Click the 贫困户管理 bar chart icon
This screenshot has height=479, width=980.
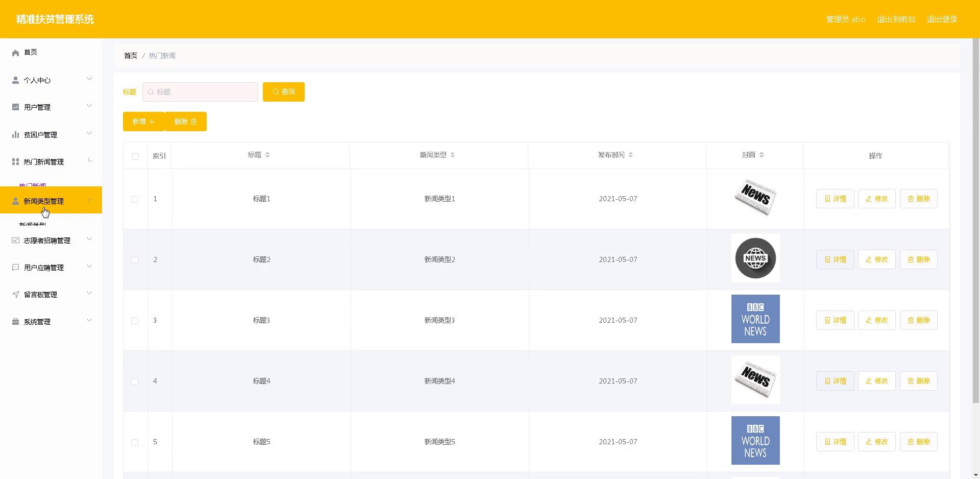coord(15,135)
